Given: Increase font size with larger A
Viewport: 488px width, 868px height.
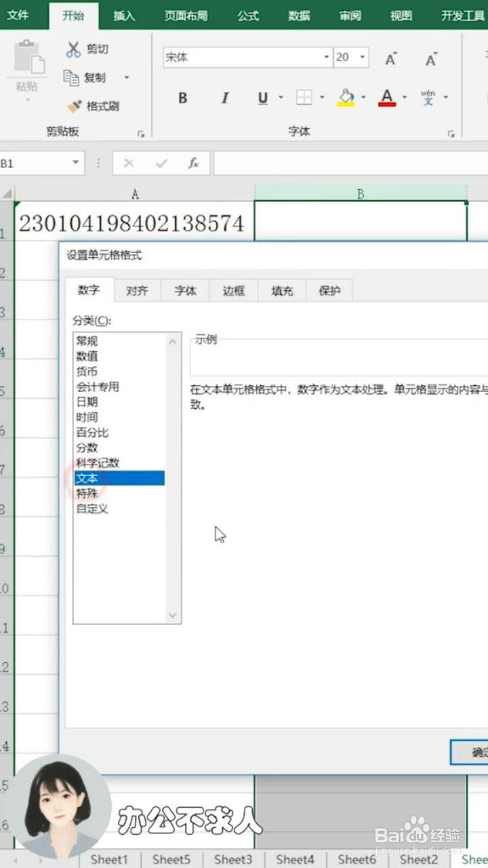Looking at the screenshot, I should 391,58.
